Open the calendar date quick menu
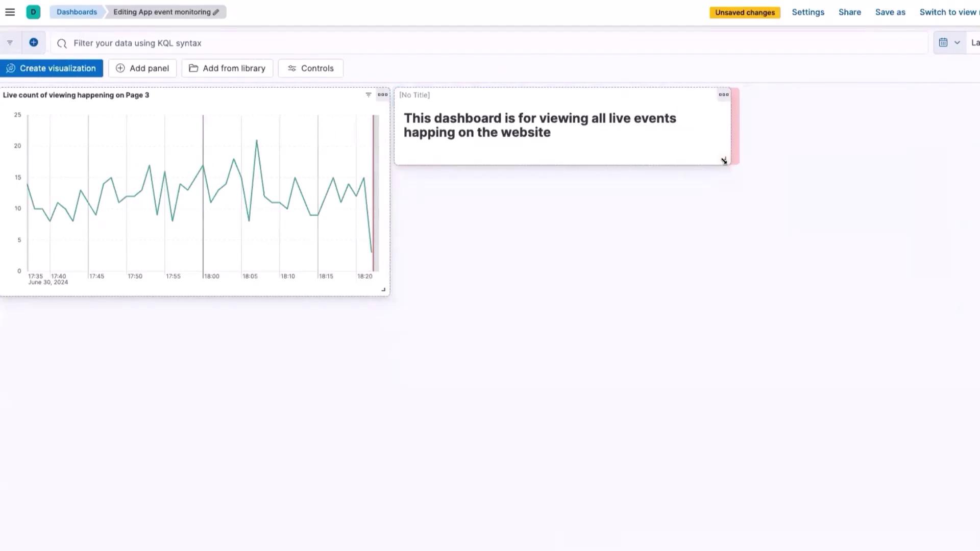 (943, 43)
